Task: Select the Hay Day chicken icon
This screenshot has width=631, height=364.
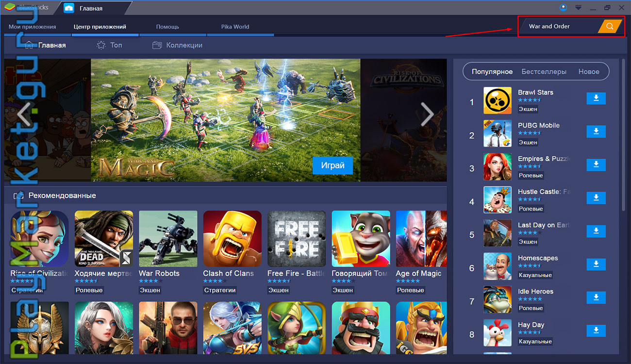Action: click(498, 333)
